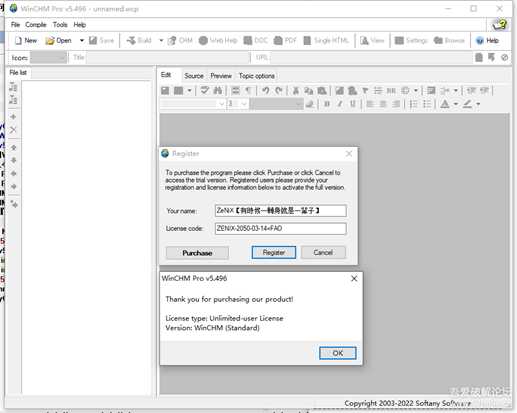Click the Single HTML output icon
517x413 pixels.
(307, 41)
